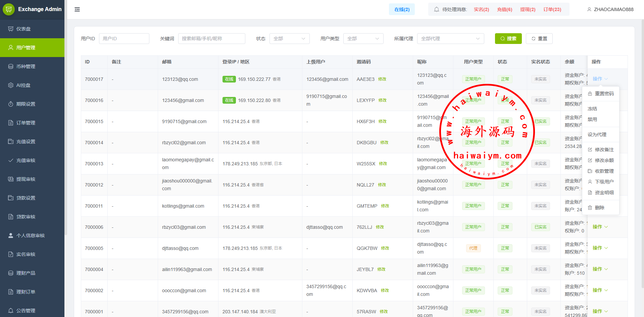The height and width of the screenshot is (317, 644).
Task: Click the AI控盘 gear icon in sidebar
Action: [x=11, y=85]
